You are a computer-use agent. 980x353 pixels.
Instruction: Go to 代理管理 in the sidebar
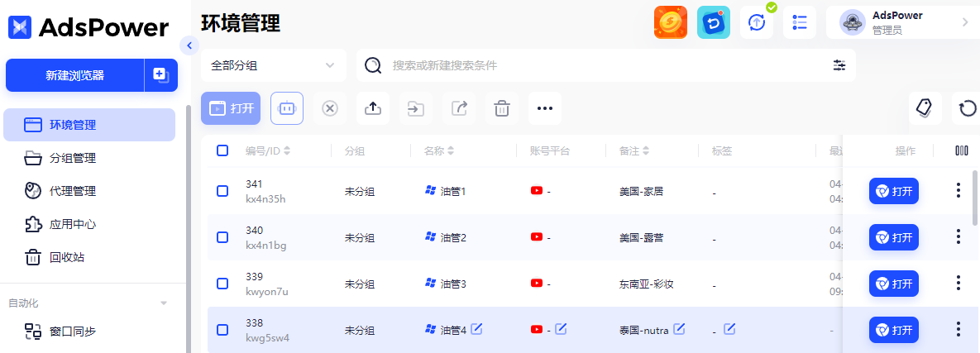click(73, 191)
